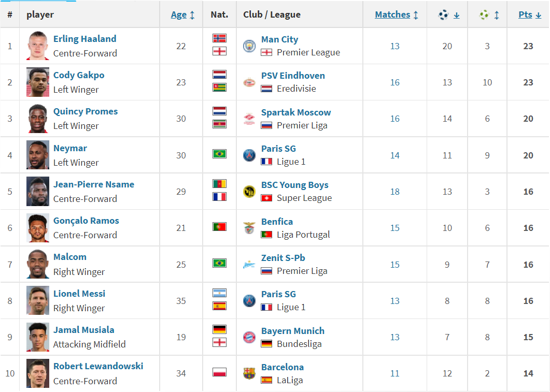Click Neymar's player photo thumbnail

tap(38, 155)
